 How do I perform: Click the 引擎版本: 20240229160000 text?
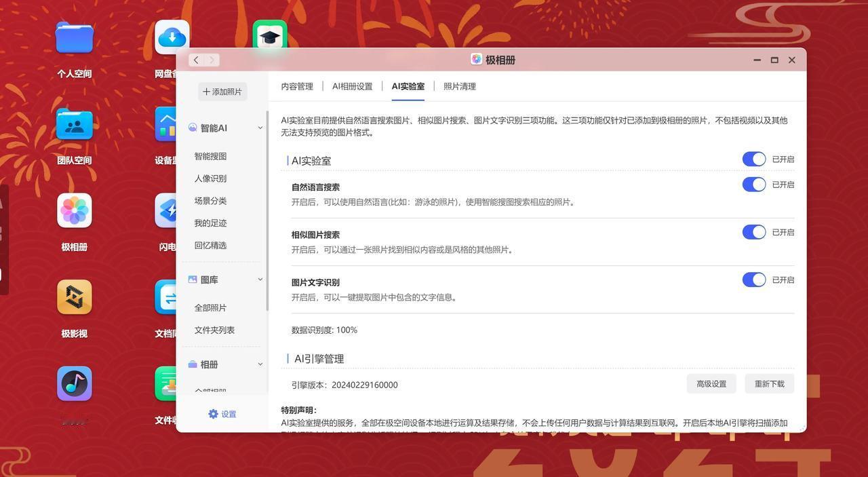[344, 385]
